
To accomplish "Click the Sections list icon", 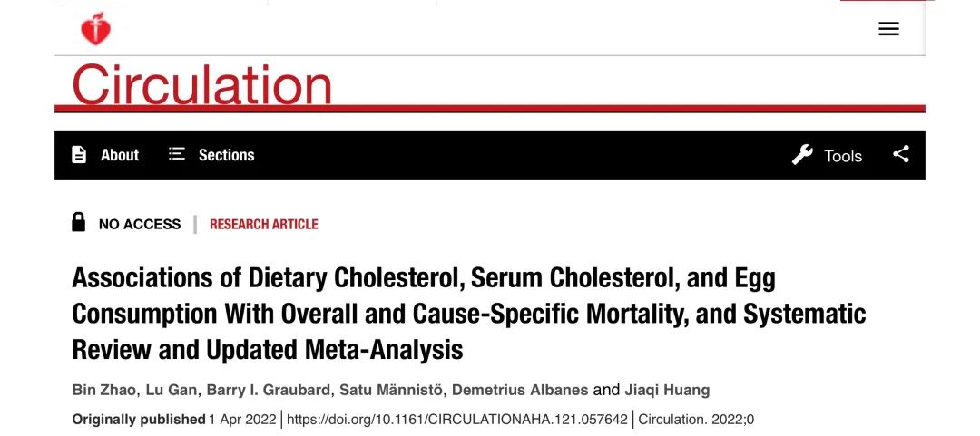I will pos(177,154).
